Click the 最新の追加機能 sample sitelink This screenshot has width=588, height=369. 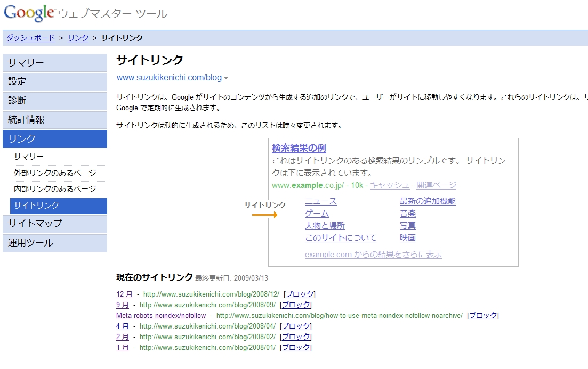tap(428, 201)
